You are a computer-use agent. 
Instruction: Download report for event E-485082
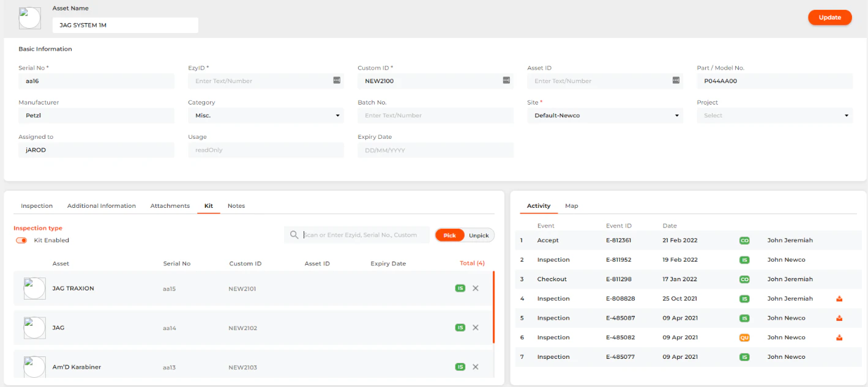point(839,337)
